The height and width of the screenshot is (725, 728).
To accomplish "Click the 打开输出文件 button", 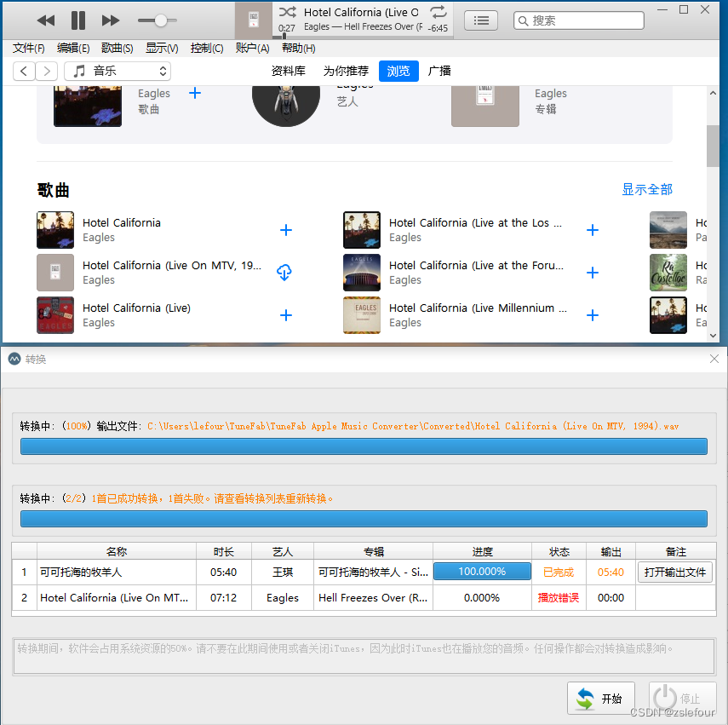I will (x=674, y=573).
